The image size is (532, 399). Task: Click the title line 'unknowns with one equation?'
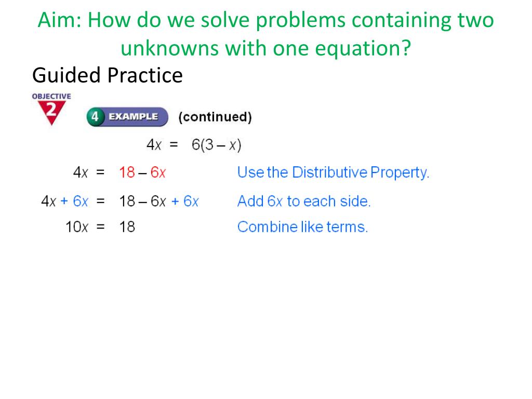(x=265, y=48)
